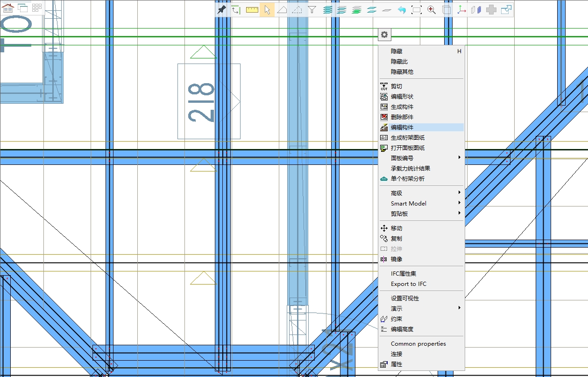Activate the arrow selection pointer tool
The image size is (588, 377).
(x=267, y=10)
